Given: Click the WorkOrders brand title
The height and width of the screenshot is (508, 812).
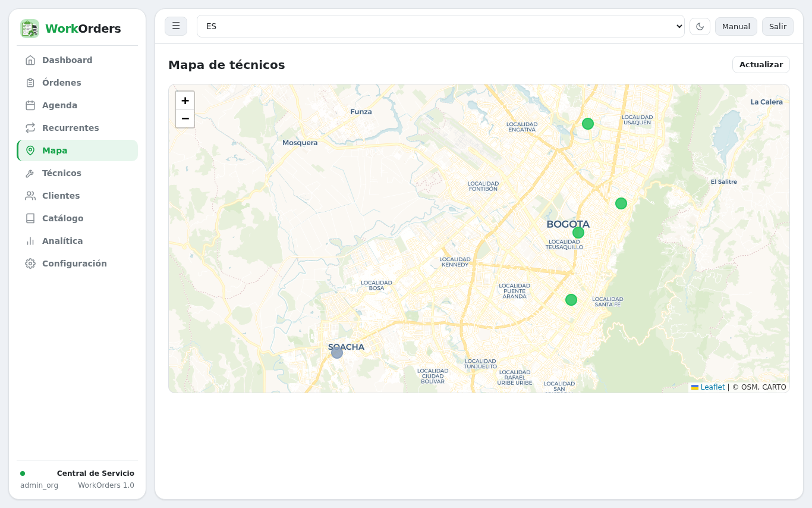Looking at the screenshot, I should point(83,29).
